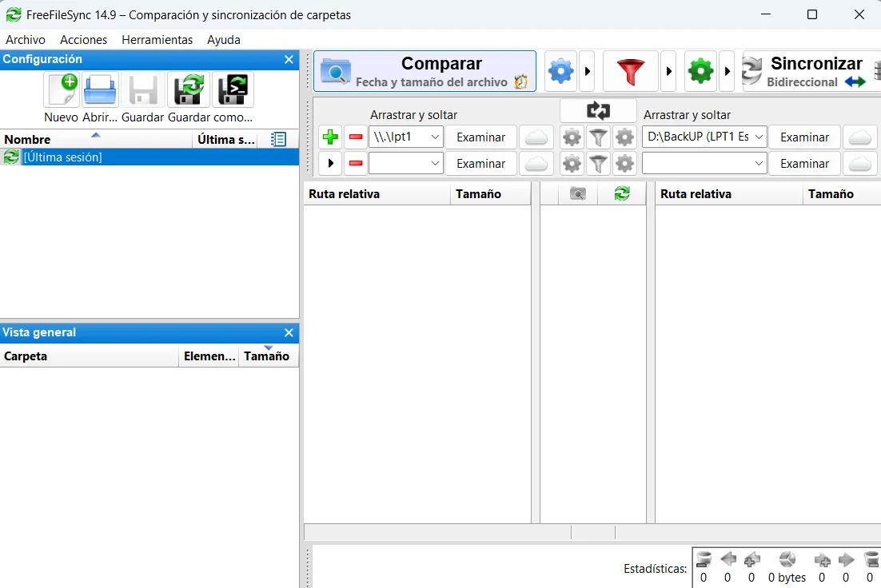Click the Guardar floppy disk icon
881x588 pixels.
point(143,89)
